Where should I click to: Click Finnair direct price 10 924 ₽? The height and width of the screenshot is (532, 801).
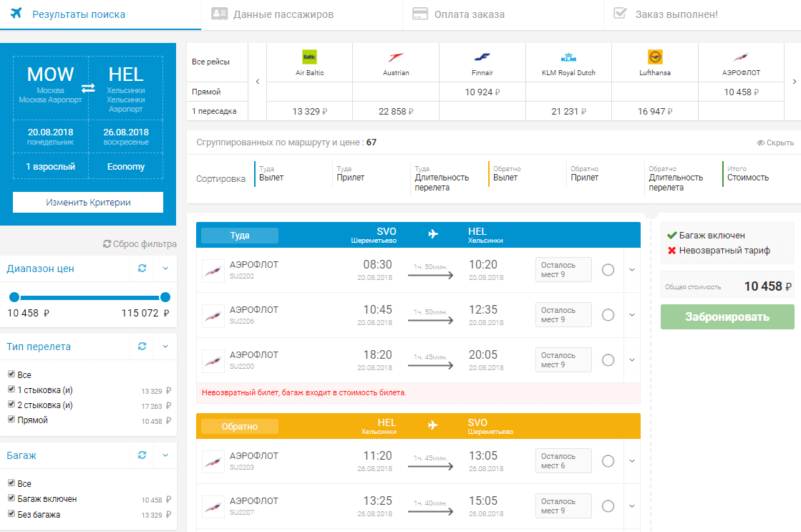pos(482,92)
